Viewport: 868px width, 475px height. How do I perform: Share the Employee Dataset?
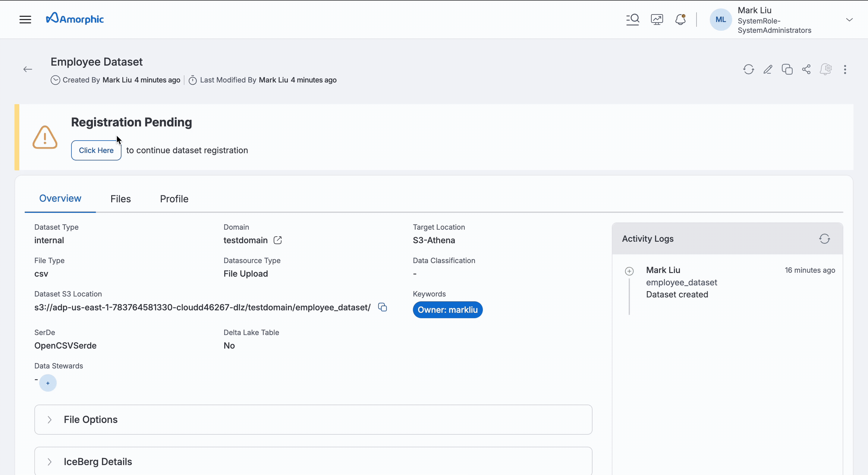click(806, 69)
